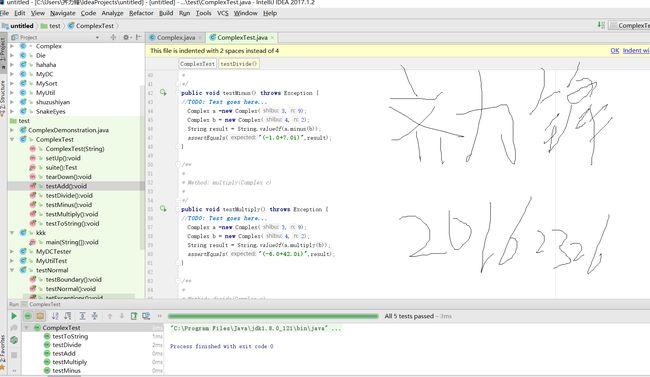Image resolution: width=650 pixels, height=377 pixels.
Task: Open the VCS menu
Action: [223, 13]
